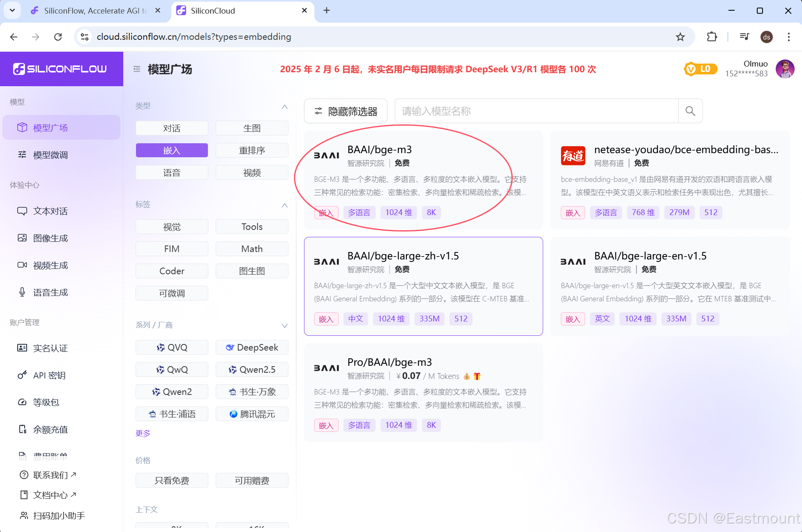Open the media control icon in toolbar
Screen dimensions: 802x532
[x=744, y=37]
